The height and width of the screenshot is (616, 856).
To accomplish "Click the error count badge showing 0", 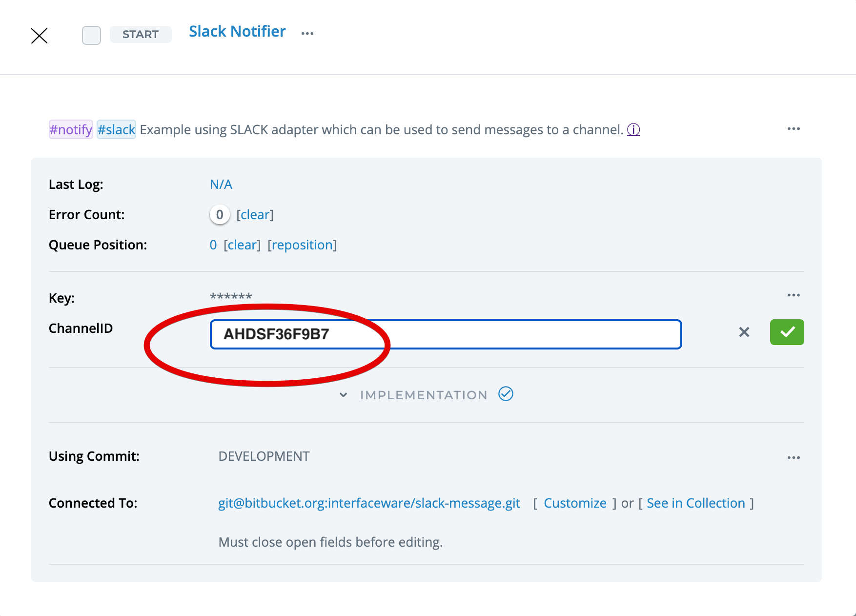I will 220,215.
